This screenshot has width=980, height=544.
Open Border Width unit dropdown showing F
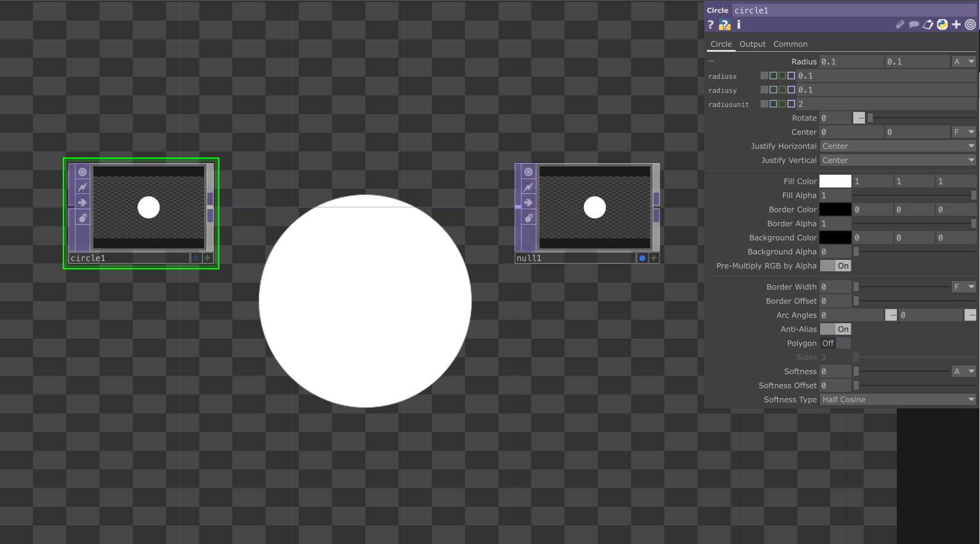click(x=964, y=287)
